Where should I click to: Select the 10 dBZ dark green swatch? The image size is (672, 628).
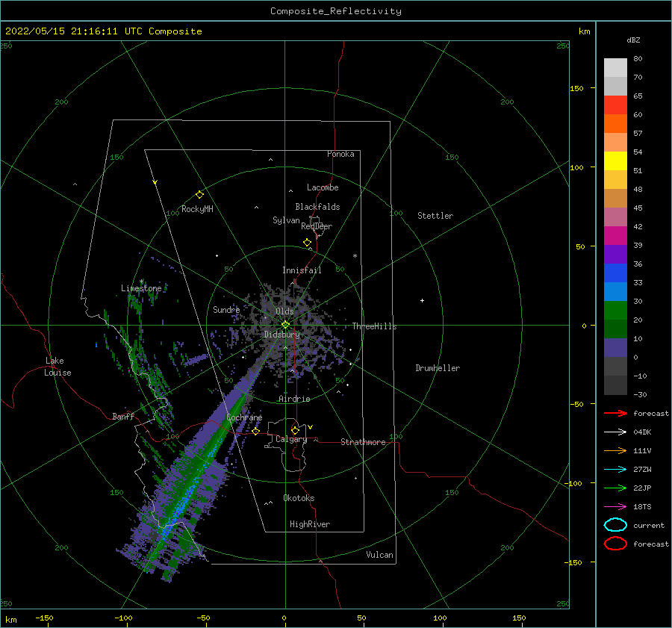tap(615, 329)
